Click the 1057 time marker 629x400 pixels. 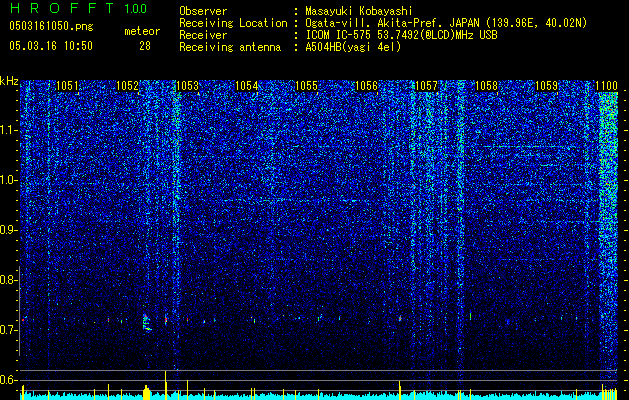426,86
